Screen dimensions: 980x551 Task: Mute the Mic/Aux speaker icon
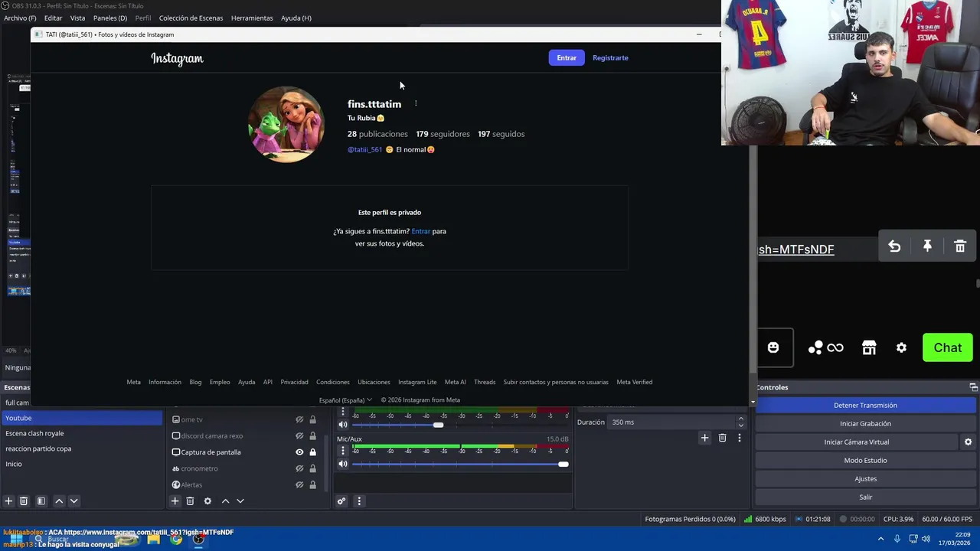[x=343, y=464]
